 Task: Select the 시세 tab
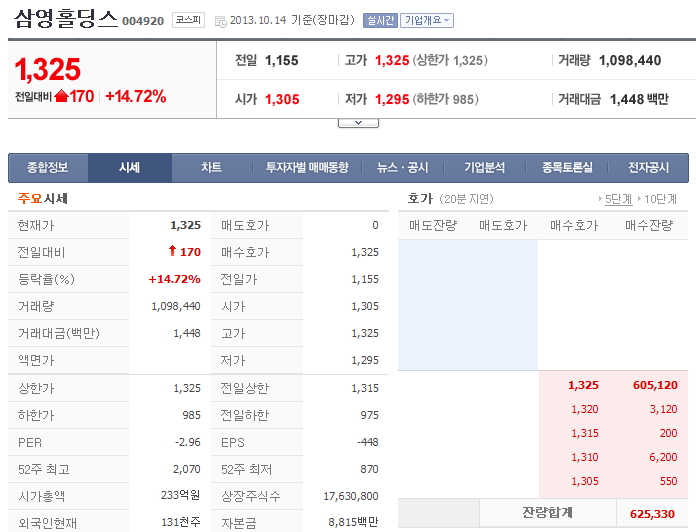tap(130, 168)
